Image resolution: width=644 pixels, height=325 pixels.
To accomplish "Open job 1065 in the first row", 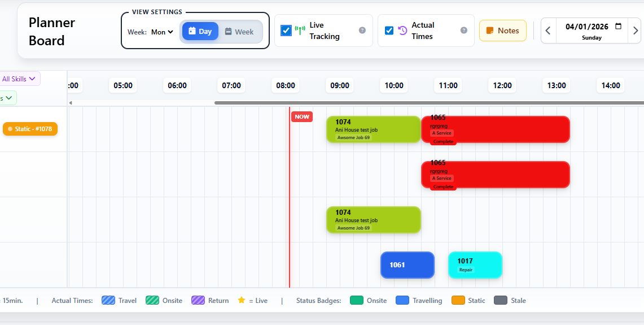I will 496,129.
